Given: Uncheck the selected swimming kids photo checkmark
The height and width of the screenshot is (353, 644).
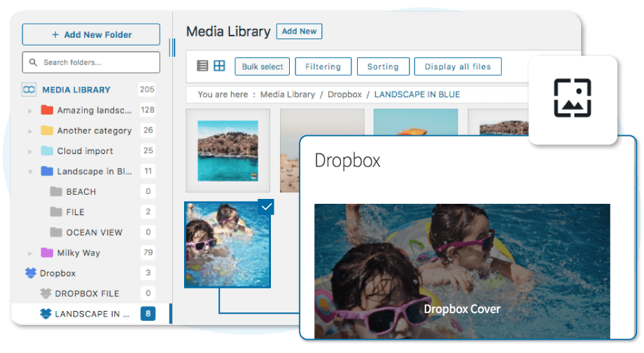Looking at the screenshot, I should [267, 207].
